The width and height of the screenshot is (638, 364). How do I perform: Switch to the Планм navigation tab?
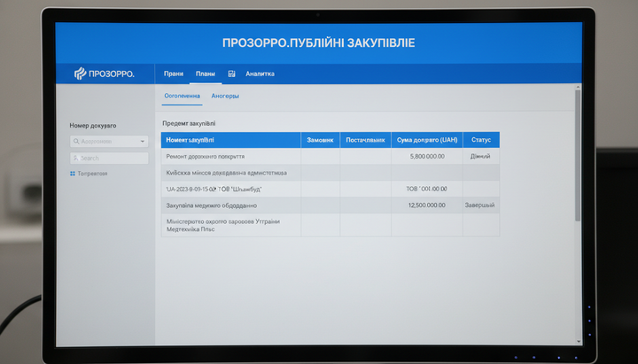point(206,74)
